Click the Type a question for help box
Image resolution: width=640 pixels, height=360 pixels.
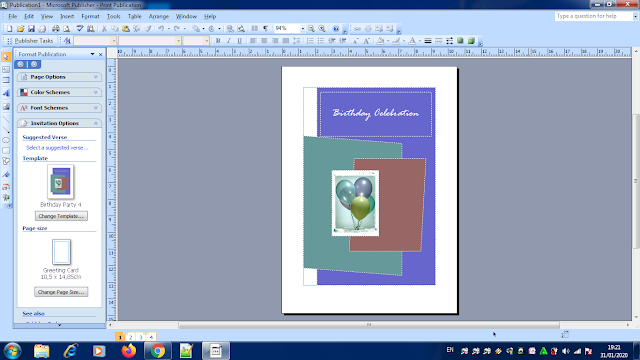(x=593, y=16)
